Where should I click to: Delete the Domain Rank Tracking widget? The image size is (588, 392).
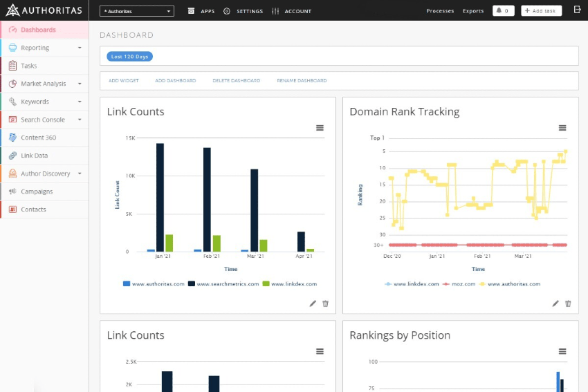[569, 304]
